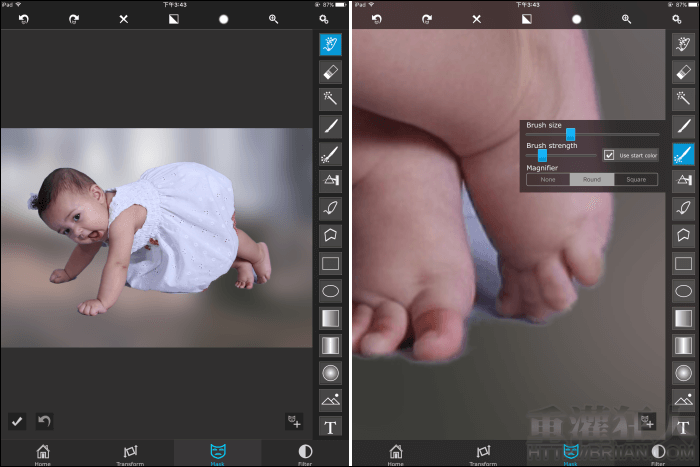Choose the Ellipse mask tool in left screen
The image size is (700, 467).
tap(330, 291)
